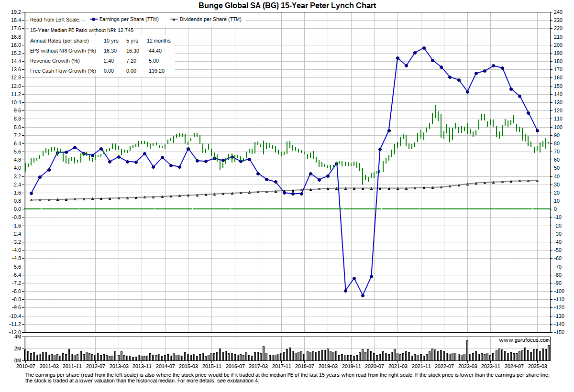Click the lowest EPS data point near -8.4

[363, 295]
